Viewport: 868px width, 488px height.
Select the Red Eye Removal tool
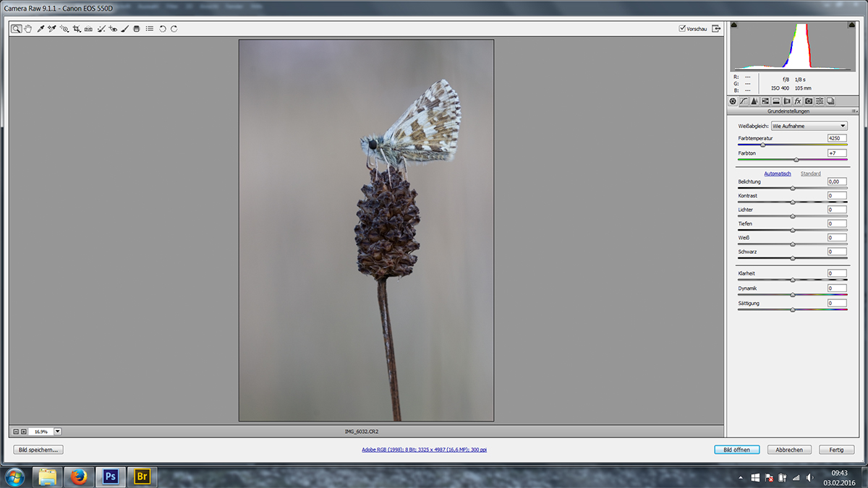113,29
